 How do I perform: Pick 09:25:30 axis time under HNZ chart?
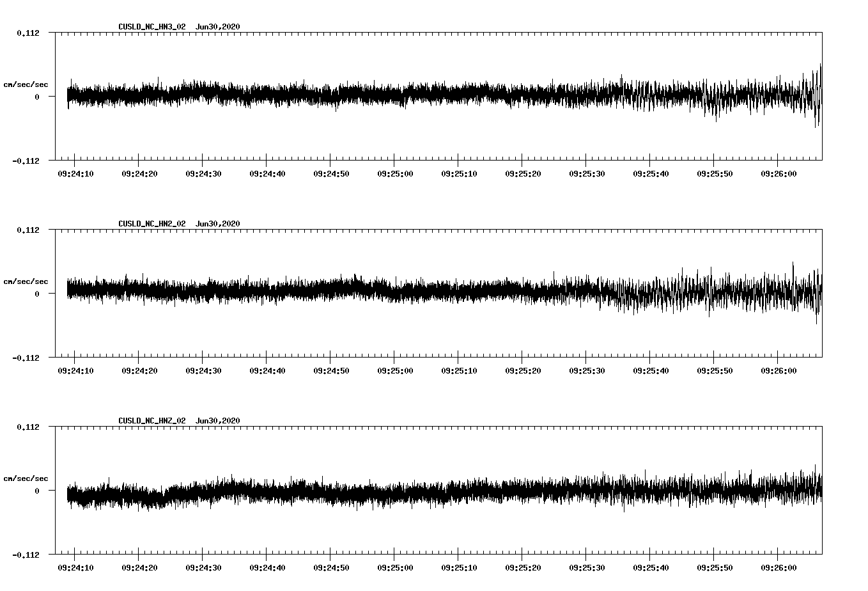(x=587, y=567)
